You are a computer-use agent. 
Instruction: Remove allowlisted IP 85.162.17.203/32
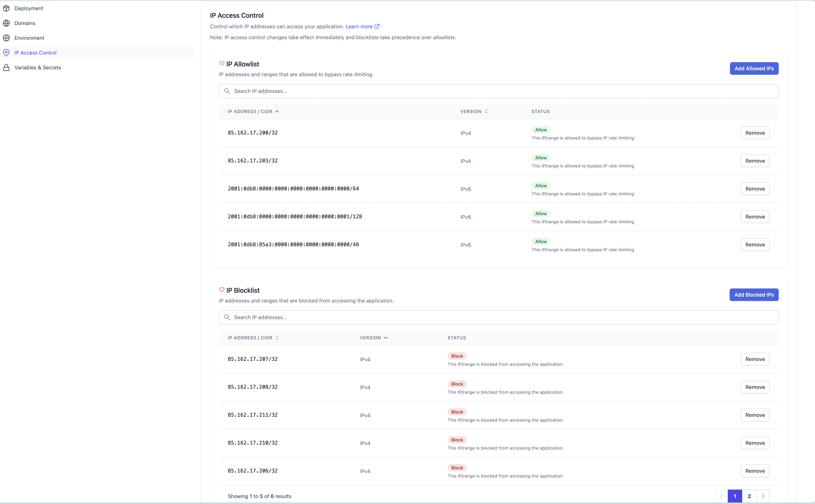[x=755, y=161]
